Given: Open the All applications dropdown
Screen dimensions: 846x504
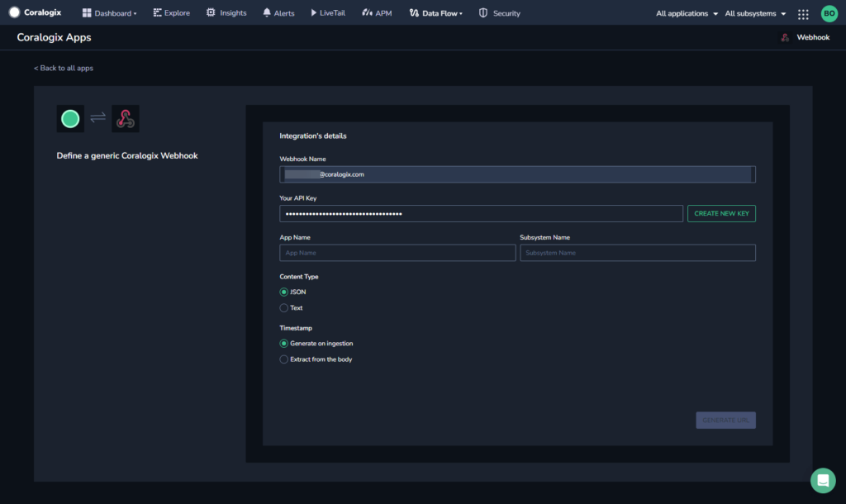Looking at the screenshot, I should (x=687, y=13).
